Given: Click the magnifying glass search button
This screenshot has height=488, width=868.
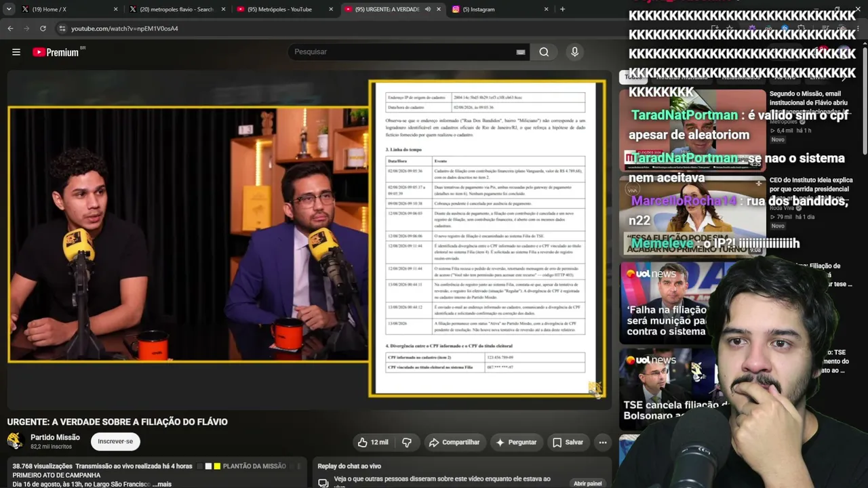Looking at the screenshot, I should click(x=544, y=52).
